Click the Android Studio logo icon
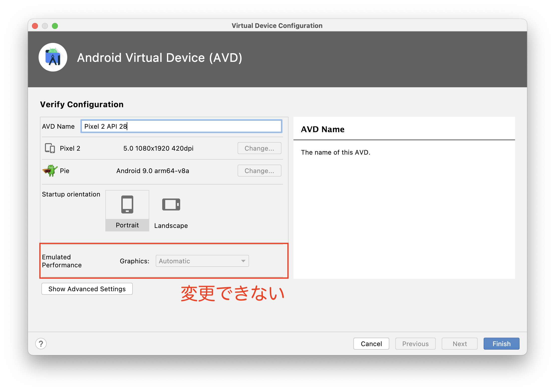This screenshot has width=555, height=392. pos(53,57)
